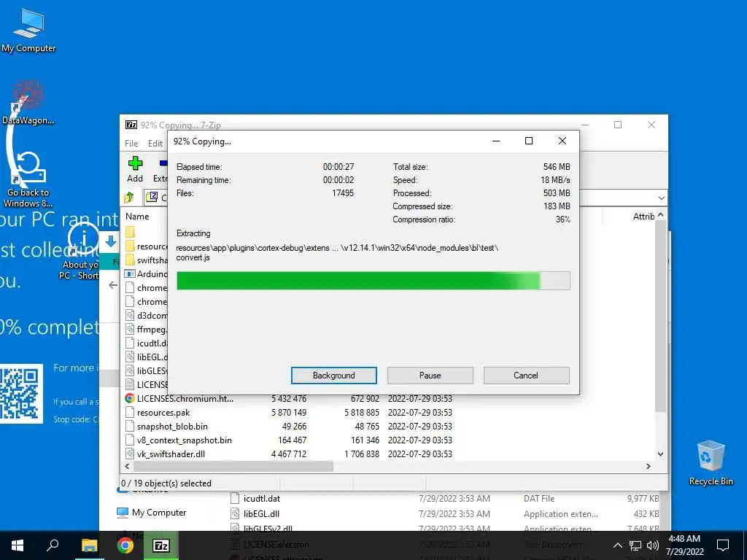Expand the 7-Zip address path dropdown
Screen dimensions: 747x560
point(661,198)
